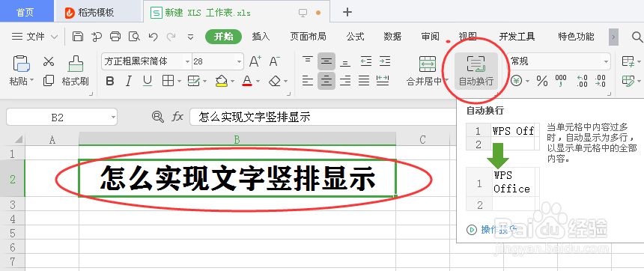Image resolution: width=644 pixels, height=271 pixels.
Task: Increase decimal places
Action: [x=582, y=81]
